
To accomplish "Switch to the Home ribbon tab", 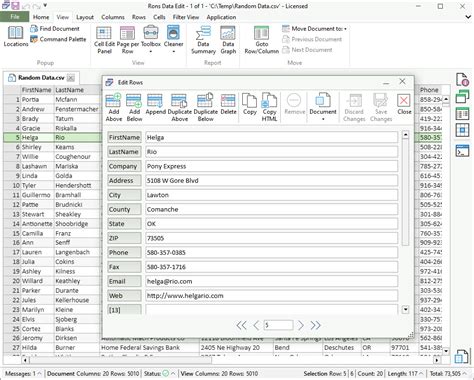I will [x=41, y=17].
